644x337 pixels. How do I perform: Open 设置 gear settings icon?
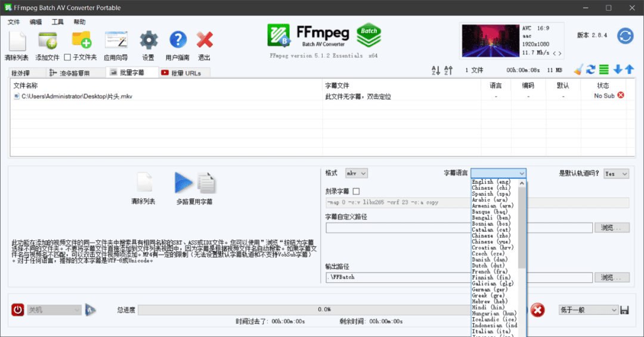148,41
